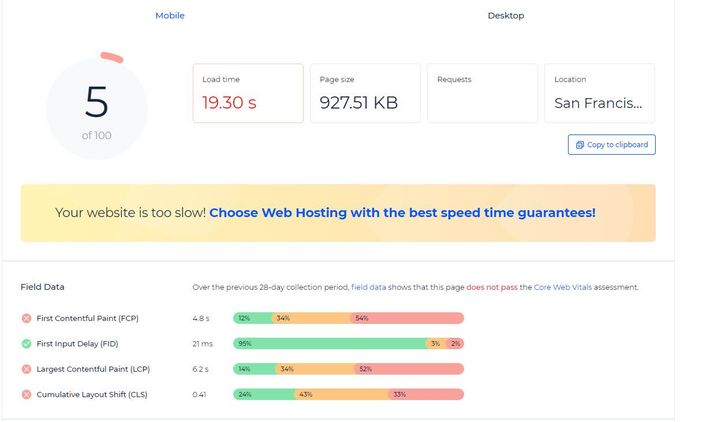Click the Location San Francisco card
The height and width of the screenshot is (422, 725).
click(x=598, y=93)
